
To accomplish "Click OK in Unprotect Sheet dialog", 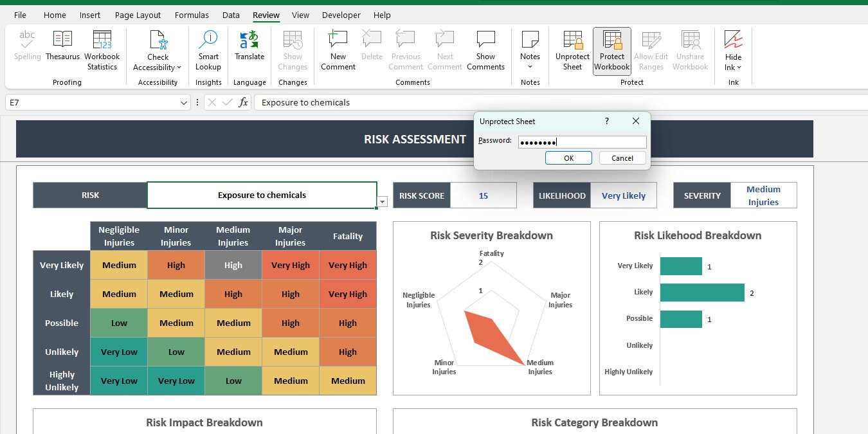I will click(568, 158).
